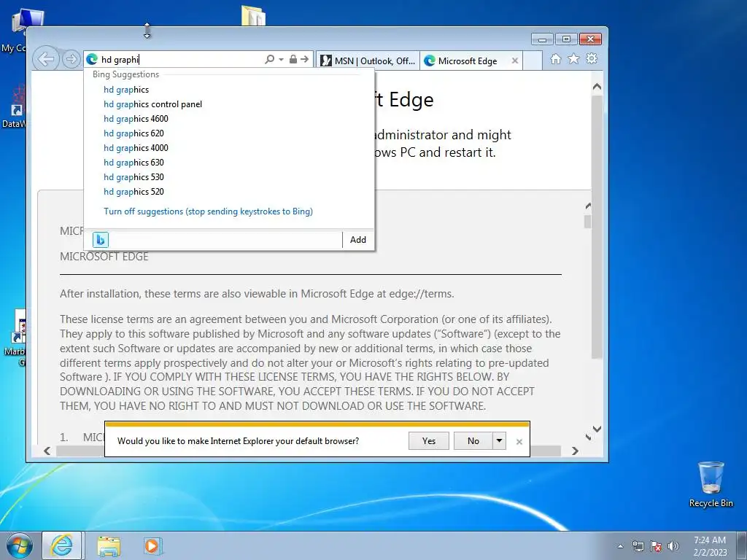Select the Marb shortcut desktop icon

tap(13, 338)
